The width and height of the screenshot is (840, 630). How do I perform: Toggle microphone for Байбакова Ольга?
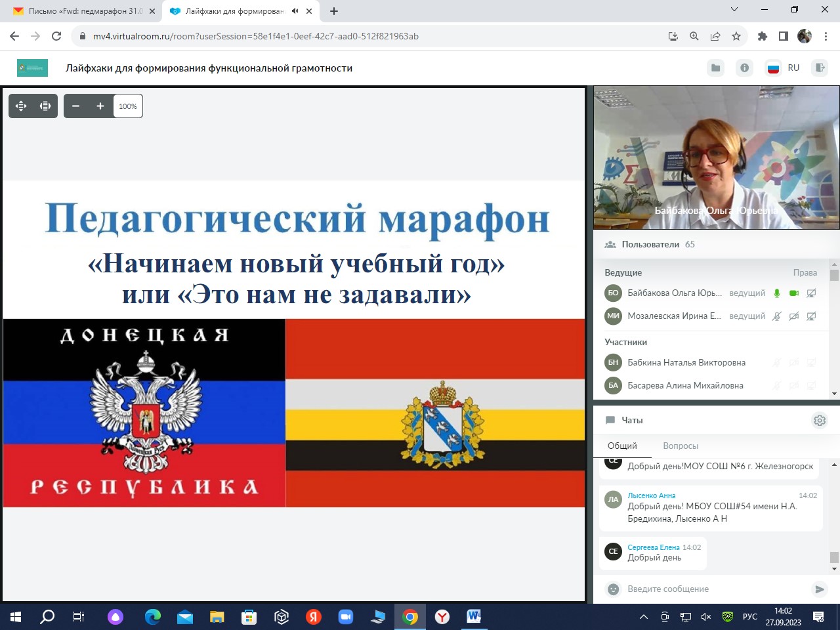777,293
